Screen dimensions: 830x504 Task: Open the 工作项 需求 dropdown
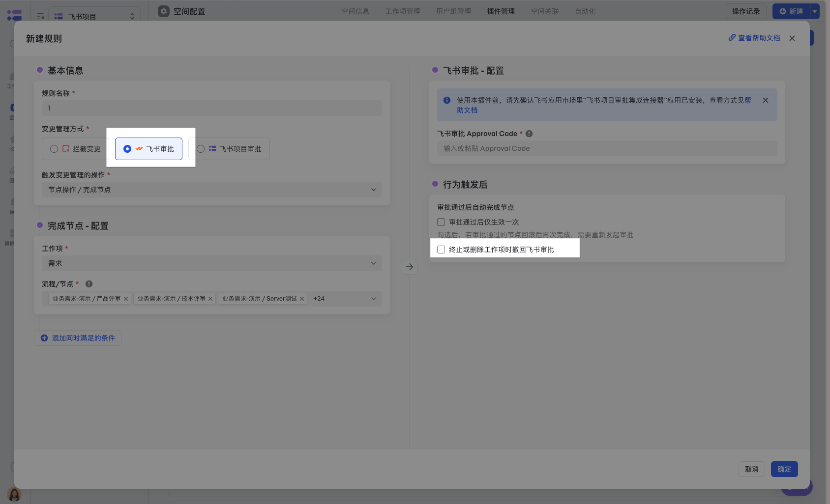[212, 263]
